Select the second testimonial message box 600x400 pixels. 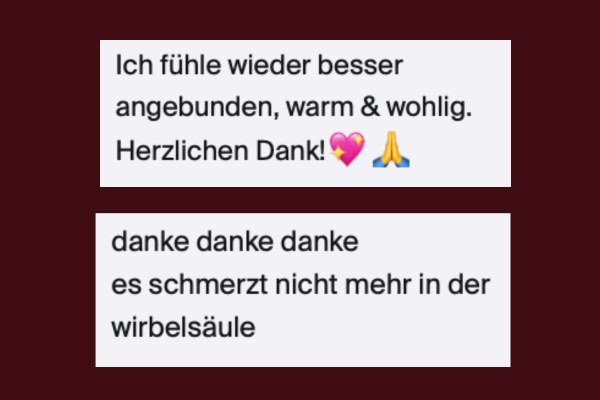(303, 290)
